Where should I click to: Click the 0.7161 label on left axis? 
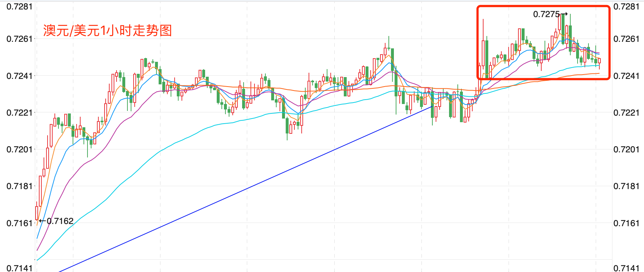[x=20, y=223]
